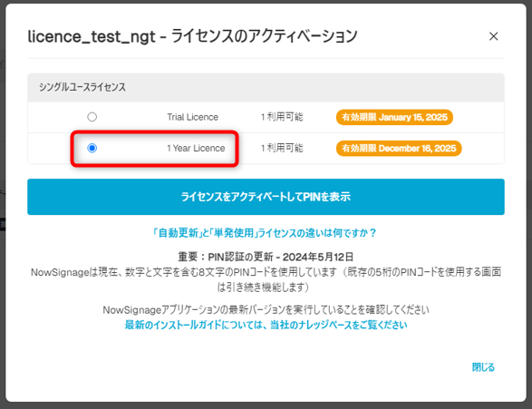This screenshot has width=532, height=409.
Task: Select the Trial Licence radio button
Action: pyautogui.click(x=92, y=117)
